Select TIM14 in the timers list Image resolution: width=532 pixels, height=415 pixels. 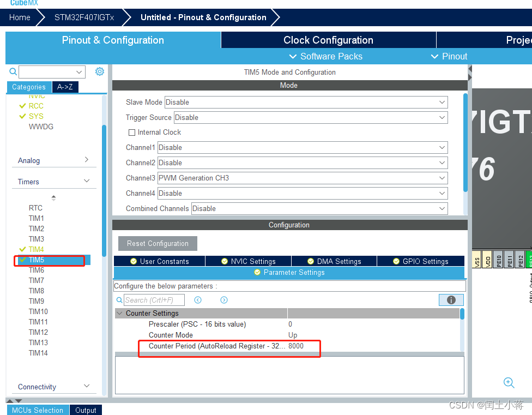pyautogui.click(x=38, y=353)
